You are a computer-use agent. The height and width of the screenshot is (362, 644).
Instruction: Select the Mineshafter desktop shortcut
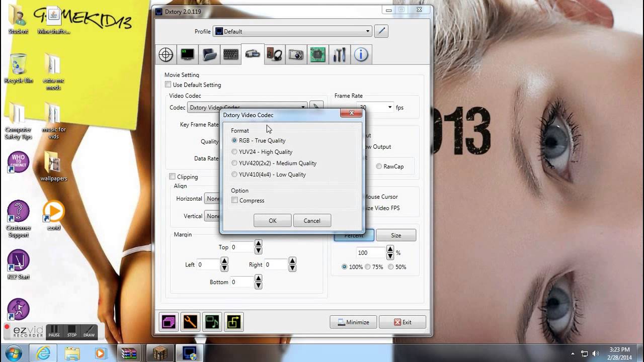[x=54, y=21]
